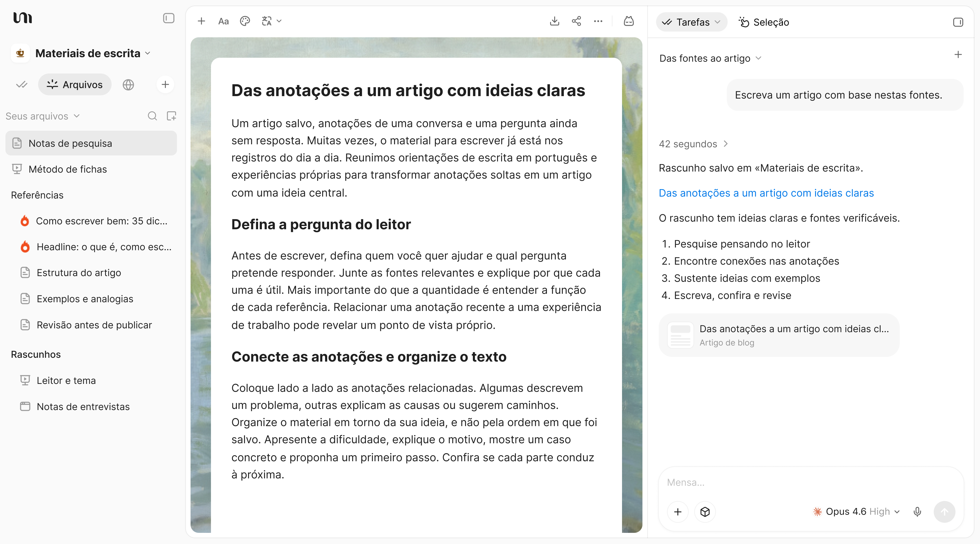
Task: Open the three-dots more options menu
Action: click(x=598, y=21)
